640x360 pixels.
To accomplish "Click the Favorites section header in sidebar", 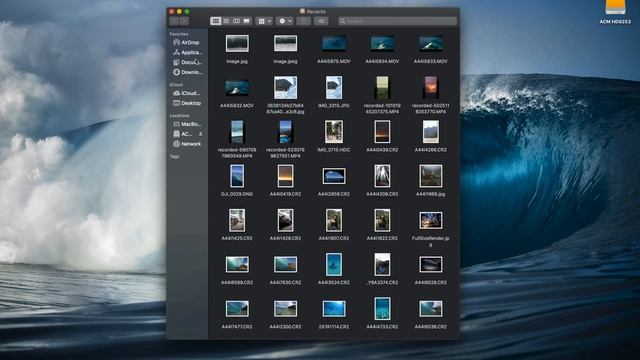I will (179, 34).
